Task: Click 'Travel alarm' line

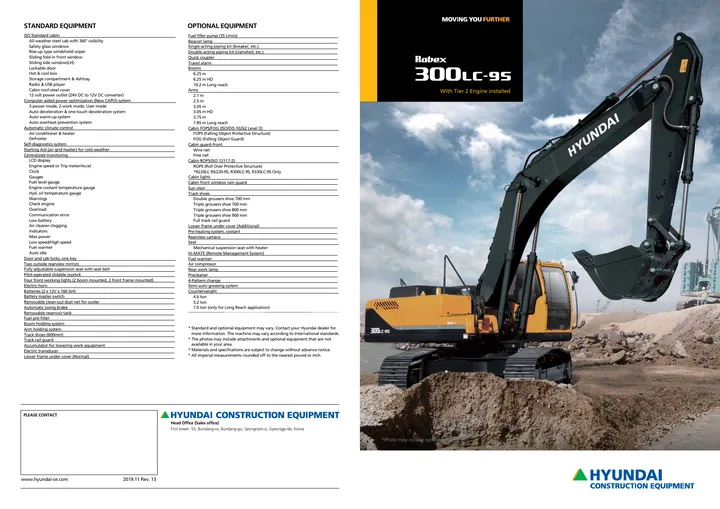Action: coord(200,63)
